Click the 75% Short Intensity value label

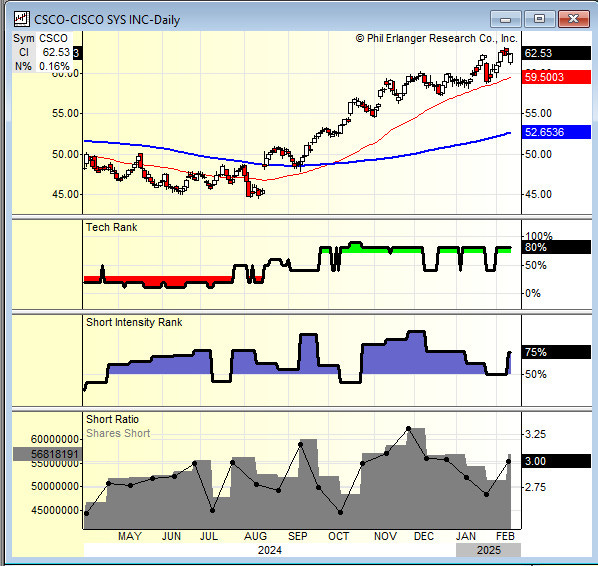click(556, 352)
